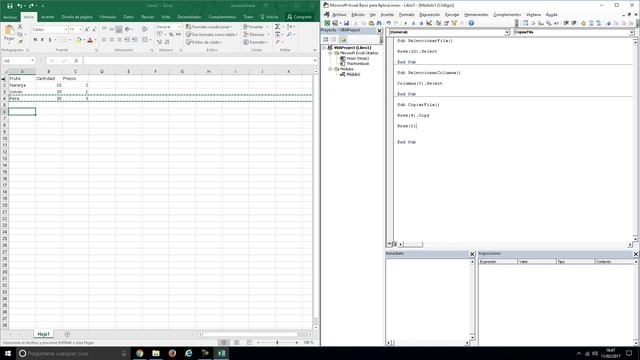Image resolution: width=640 pixels, height=360 pixels.
Task: Open Dar formato como tabla dropdown
Action: tap(211, 34)
